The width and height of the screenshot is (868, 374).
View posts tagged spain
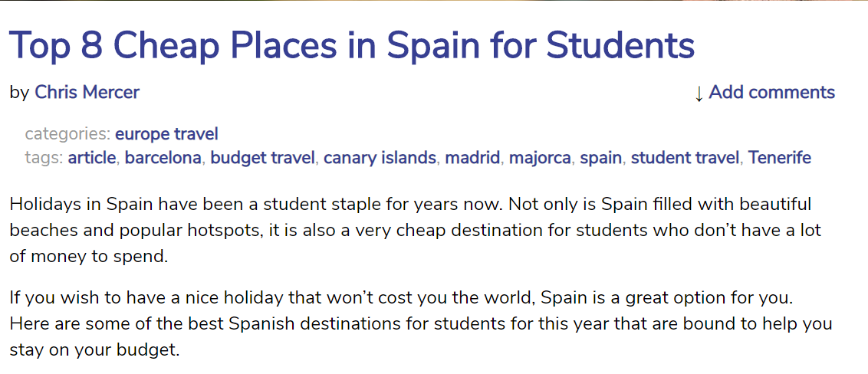pyautogui.click(x=600, y=158)
